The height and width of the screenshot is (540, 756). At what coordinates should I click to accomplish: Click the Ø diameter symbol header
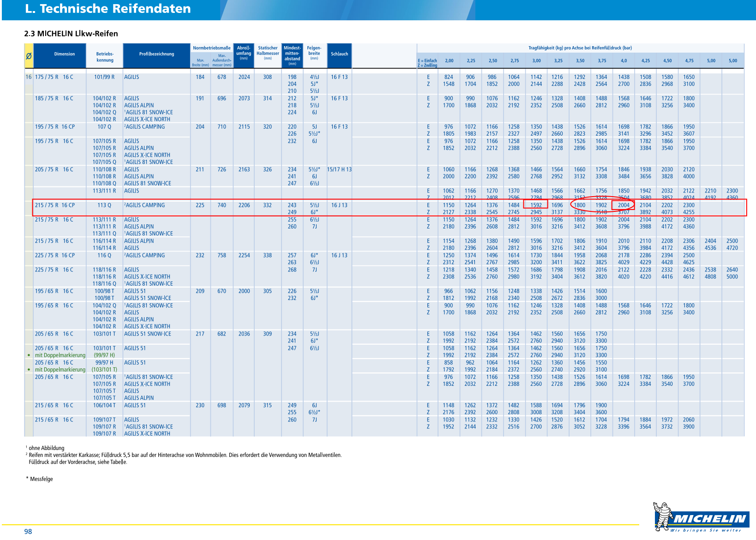pyautogui.click(x=29, y=56)
